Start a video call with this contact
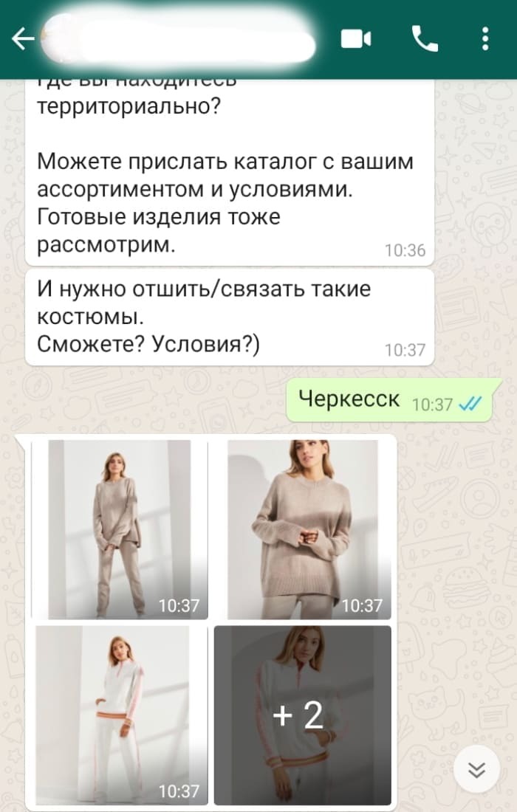The width and height of the screenshot is (517, 812). 356,39
